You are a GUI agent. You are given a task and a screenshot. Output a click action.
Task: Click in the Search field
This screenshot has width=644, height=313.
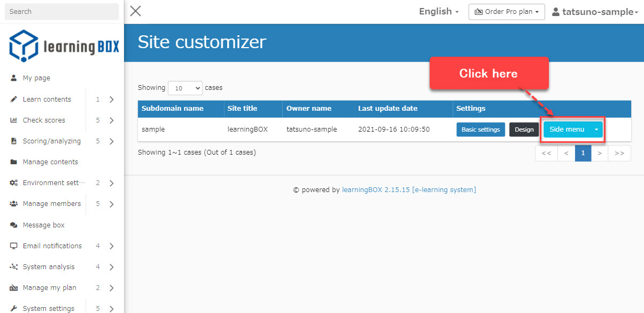pyautogui.click(x=61, y=11)
